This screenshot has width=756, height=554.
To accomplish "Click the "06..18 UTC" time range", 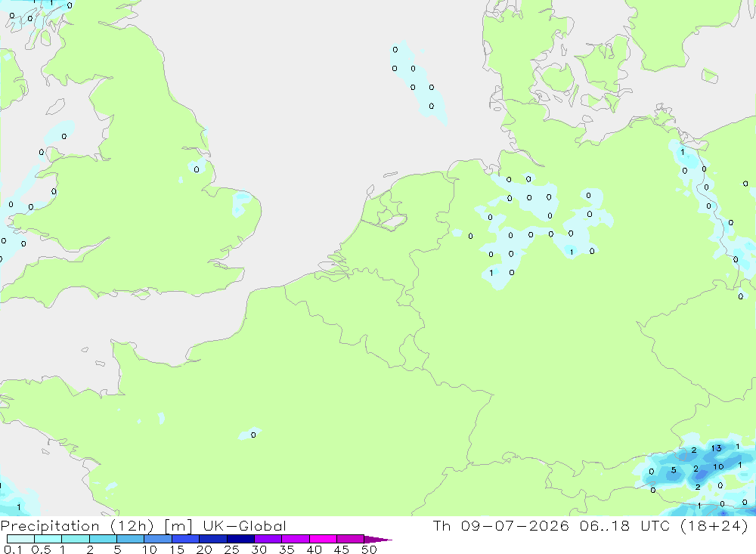I will click(625, 525).
